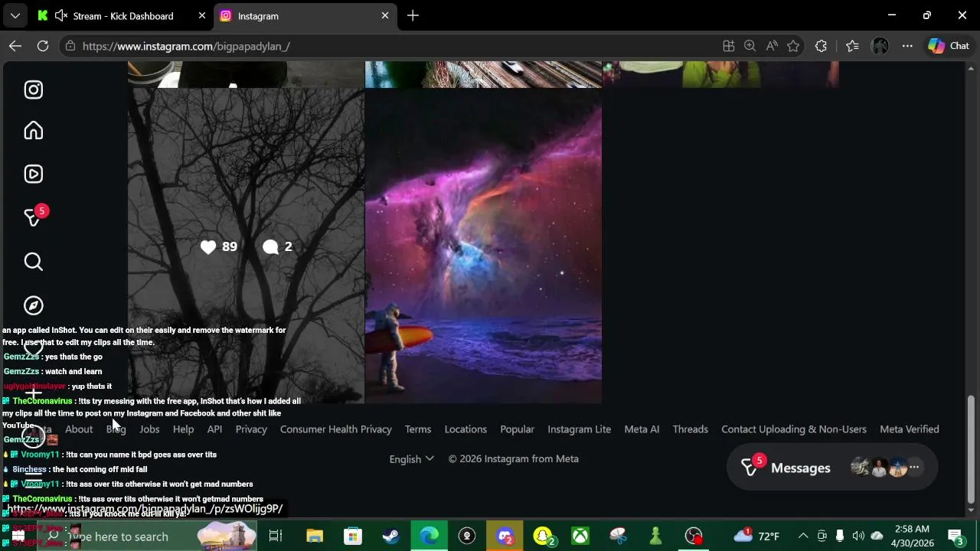Image resolution: width=980 pixels, height=551 pixels.
Task: Open the Jobs footer link
Action: 149,429
